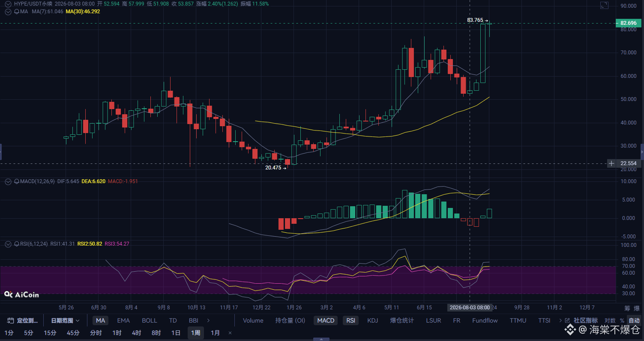
Task: Show more sub indicators after TTSI
Action: (560, 320)
